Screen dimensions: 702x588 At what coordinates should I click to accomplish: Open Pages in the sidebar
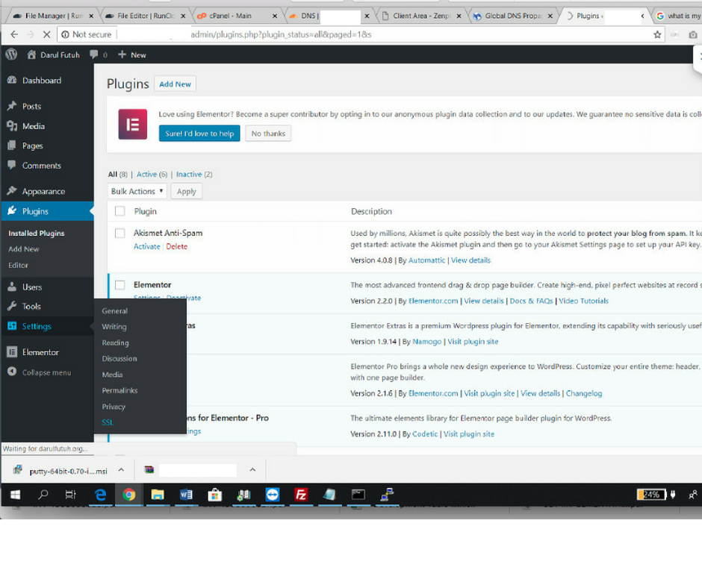pyautogui.click(x=33, y=146)
